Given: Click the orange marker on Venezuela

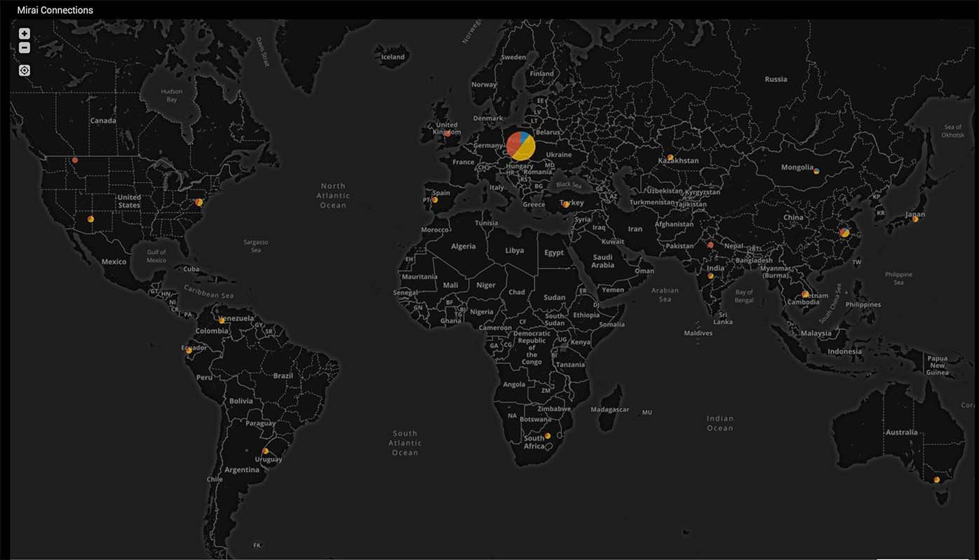Looking at the screenshot, I should [x=222, y=320].
